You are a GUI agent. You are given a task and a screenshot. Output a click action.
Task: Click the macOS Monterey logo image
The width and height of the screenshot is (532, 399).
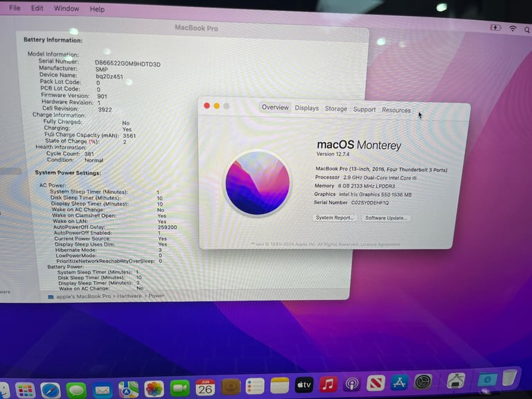[258, 183]
